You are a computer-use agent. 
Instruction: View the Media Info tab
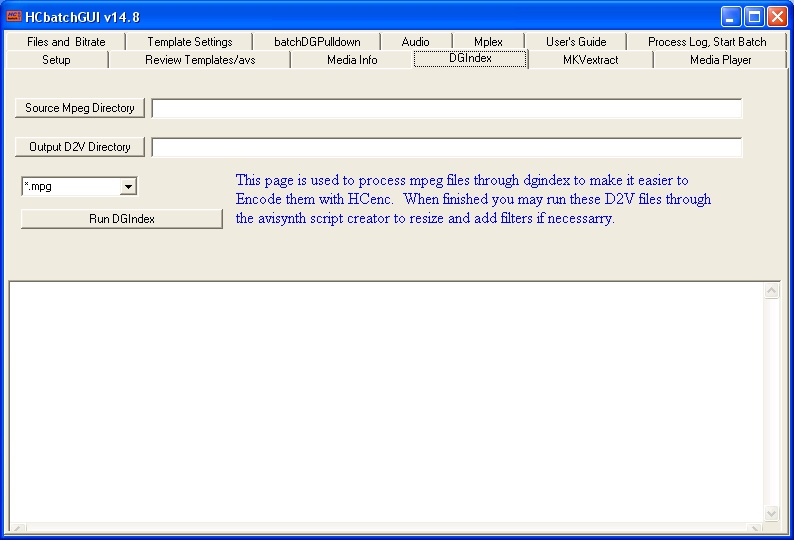(x=352, y=60)
